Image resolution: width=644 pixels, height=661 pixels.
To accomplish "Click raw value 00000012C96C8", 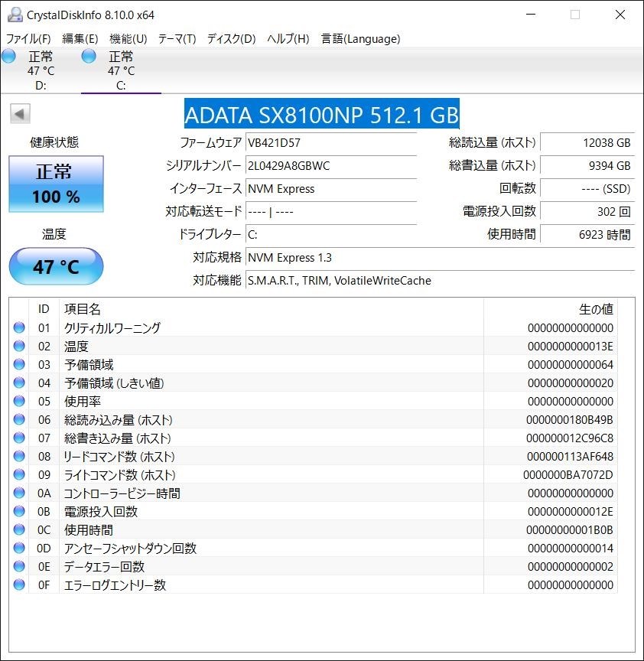I will click(x=569, y=438).
